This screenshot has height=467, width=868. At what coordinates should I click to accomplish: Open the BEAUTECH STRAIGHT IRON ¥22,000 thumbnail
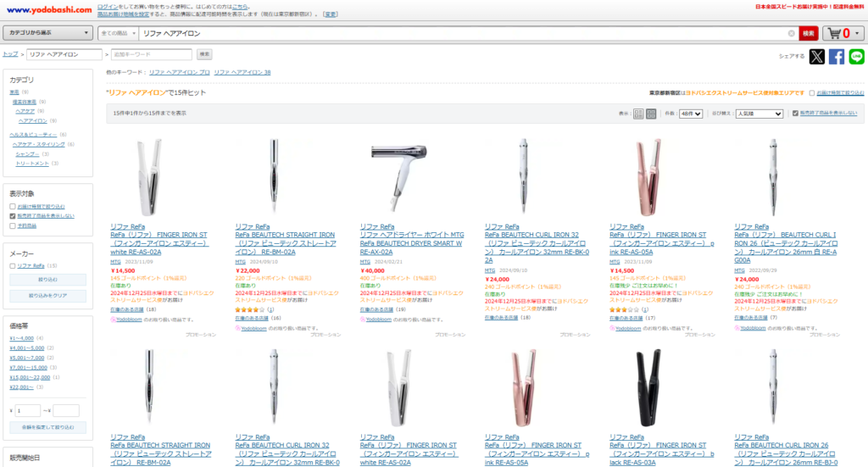(274, 177)
